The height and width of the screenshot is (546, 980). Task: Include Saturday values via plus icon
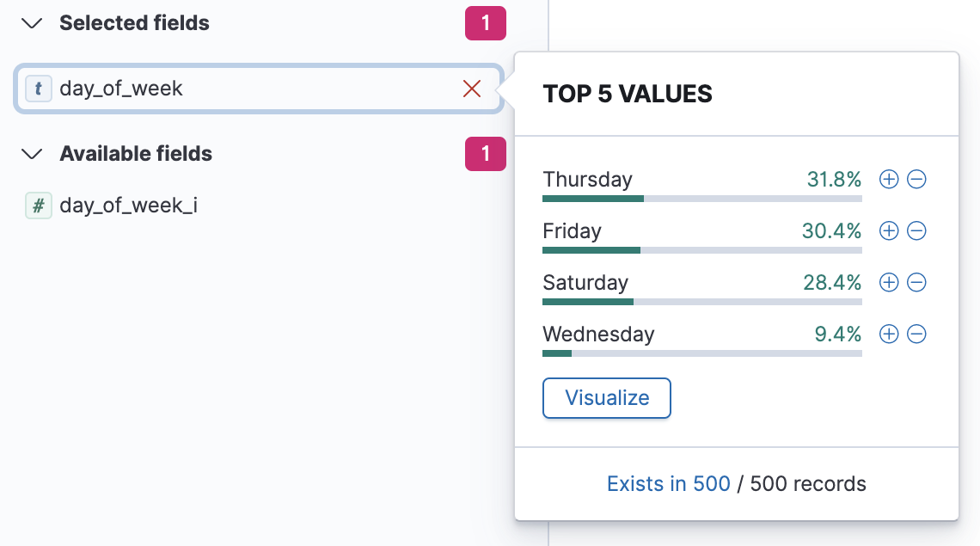pyautogui.click(x=889, y=282)
